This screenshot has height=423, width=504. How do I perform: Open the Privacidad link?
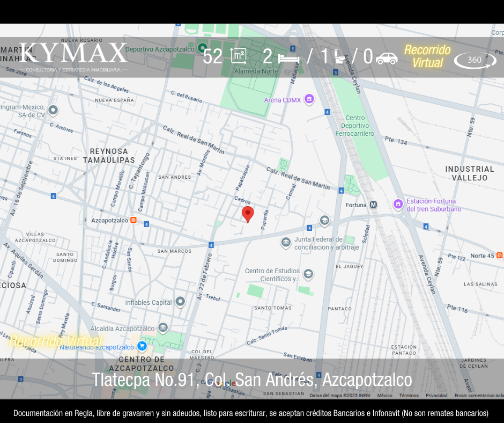(436, 395)
